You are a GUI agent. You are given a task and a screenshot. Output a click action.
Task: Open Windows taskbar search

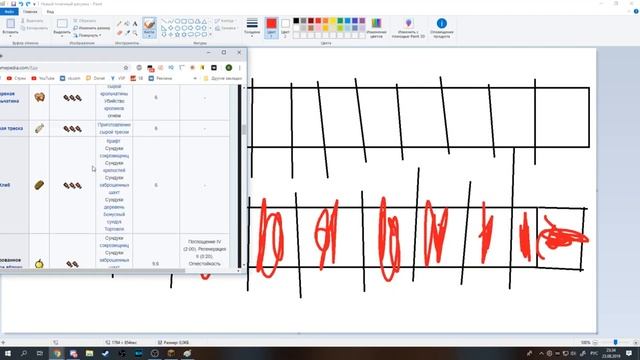coord(24,353)
